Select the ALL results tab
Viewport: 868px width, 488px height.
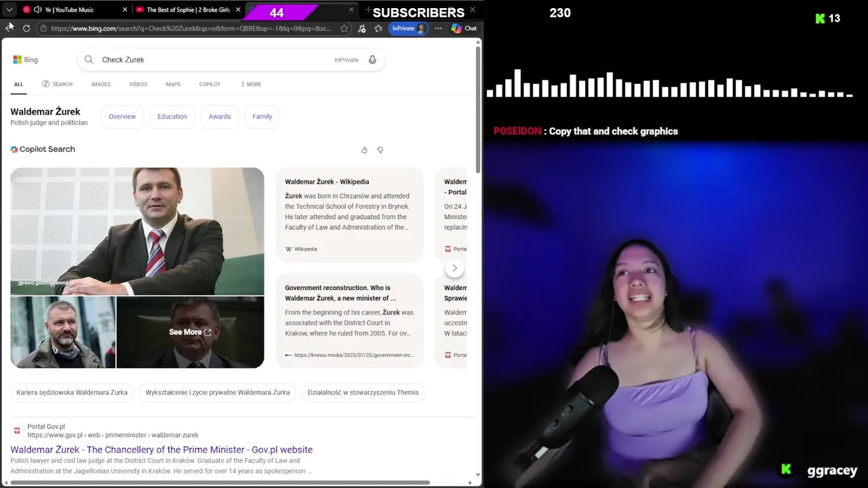tap(18, 84)
